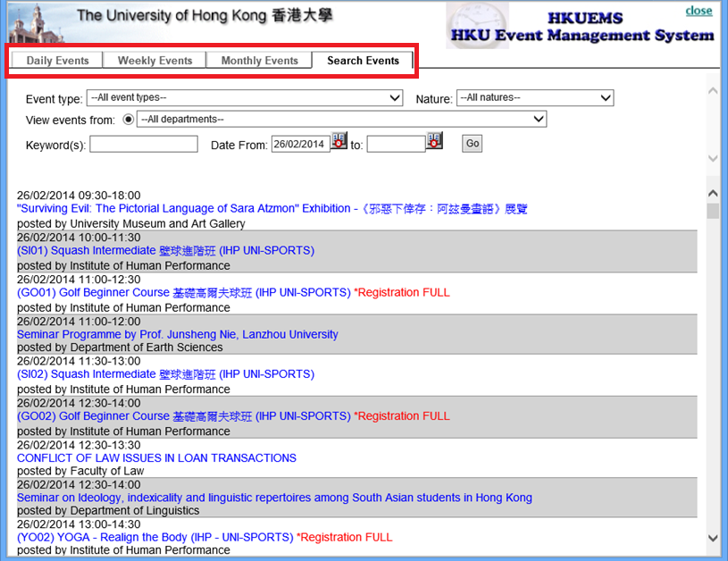The image size is (728, 561).
Task: Open the CONFLICT OF LAW ISSUES event
Action: pyautogui.click(x=156, y=457)
